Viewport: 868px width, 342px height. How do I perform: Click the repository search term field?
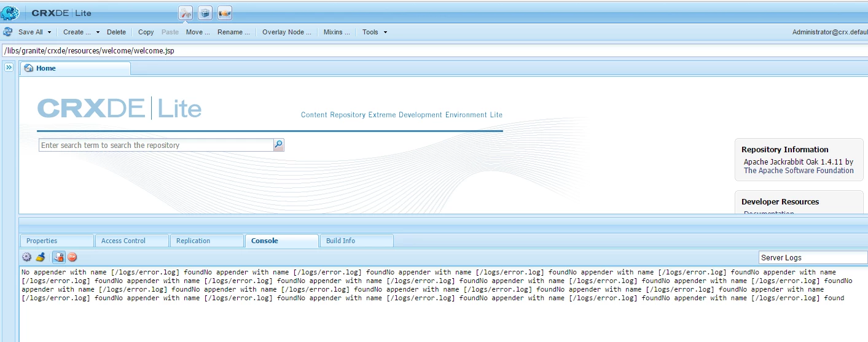click(x=156, y=145)
